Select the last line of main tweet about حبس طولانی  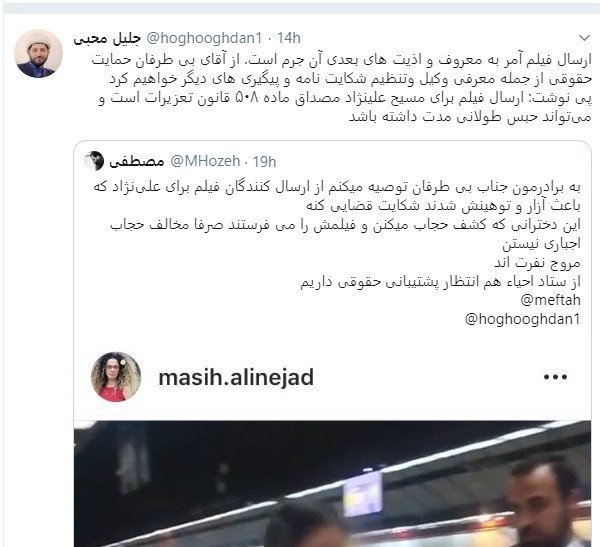[470, 117]
